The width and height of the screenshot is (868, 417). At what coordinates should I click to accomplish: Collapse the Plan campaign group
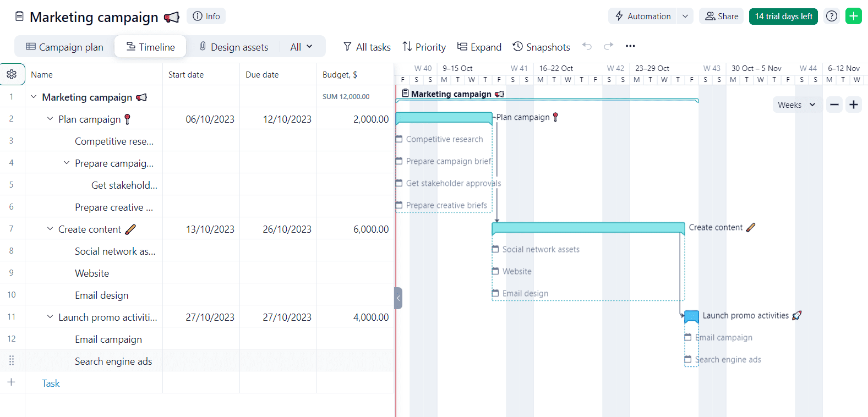pyautogui.click(x=50, y=119)
